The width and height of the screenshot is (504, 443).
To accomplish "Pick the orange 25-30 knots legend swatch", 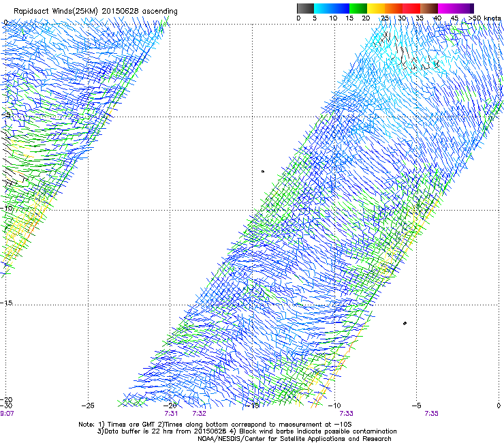I will pyautogui.click(x=394, y=8).
